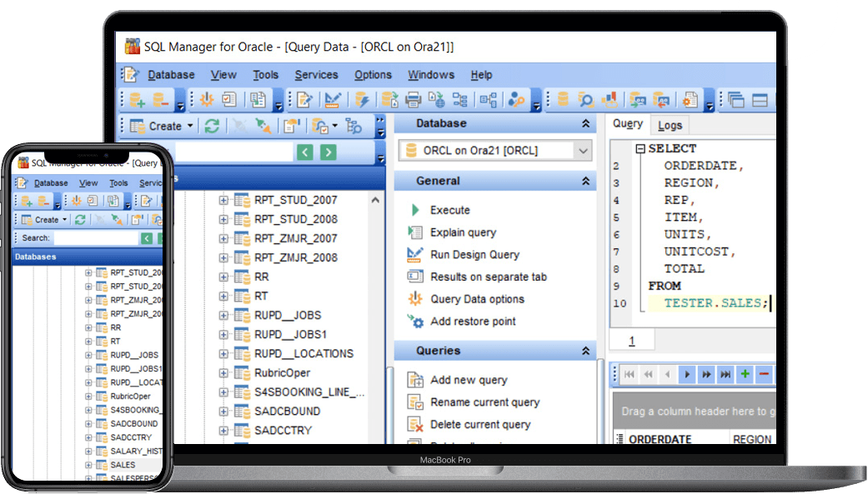Screen dimensions: 868x494
Task: Open the Tools menu
Action: (266, 75)
